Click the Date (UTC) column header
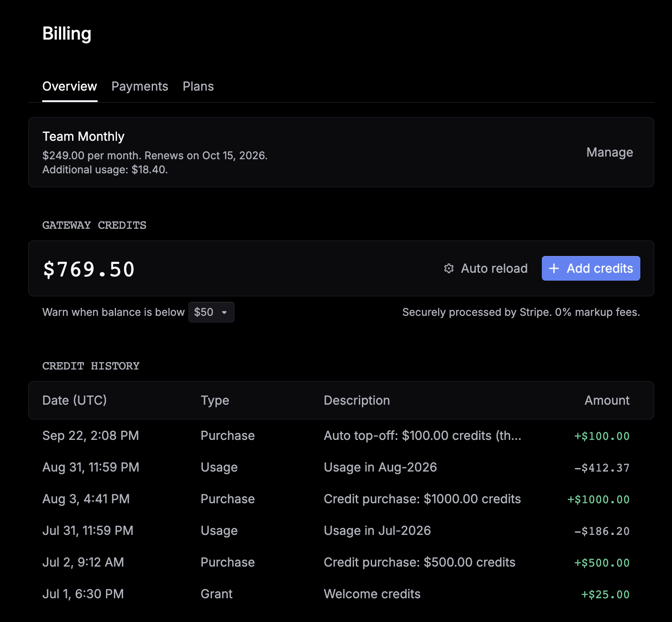The width and height of the screenshot is (672, 622). [74, 400]
